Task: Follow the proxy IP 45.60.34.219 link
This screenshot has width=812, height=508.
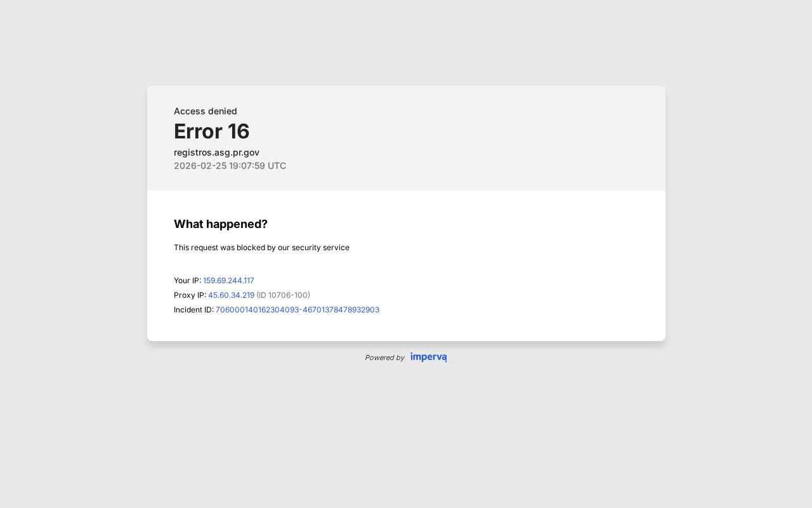Action: coord(231,295)
